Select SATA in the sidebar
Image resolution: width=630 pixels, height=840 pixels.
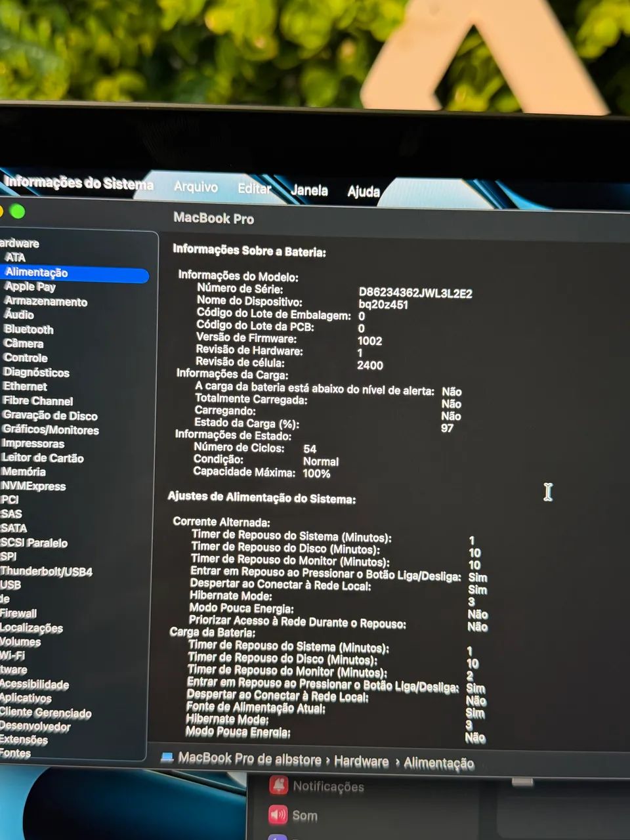[x=14, y=528]
